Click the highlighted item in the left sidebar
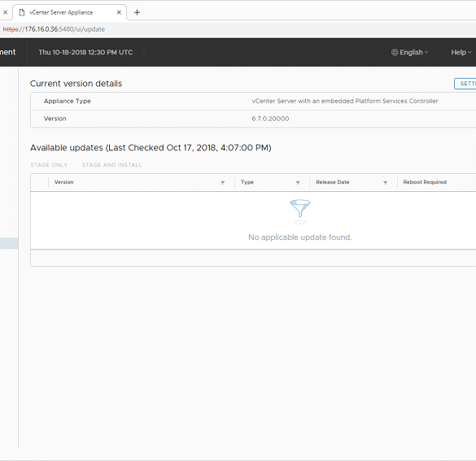The image size is (476, 461). [x=9, y=243]
